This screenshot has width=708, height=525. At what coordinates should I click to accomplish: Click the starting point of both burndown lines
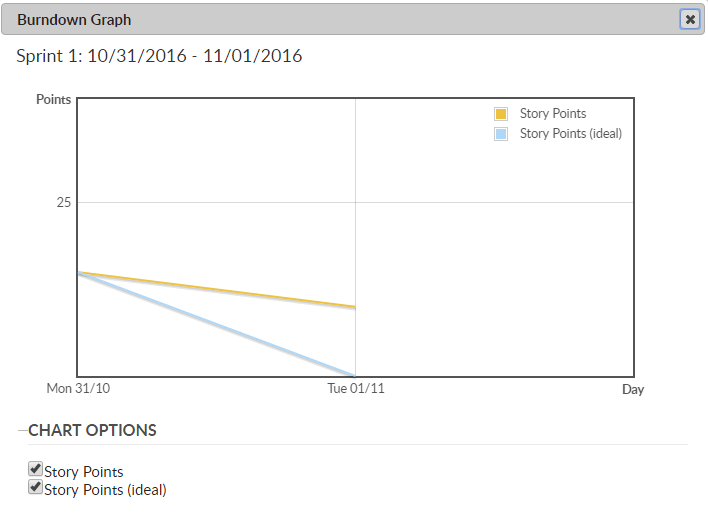pyautogui.click(x=78, y=272)
